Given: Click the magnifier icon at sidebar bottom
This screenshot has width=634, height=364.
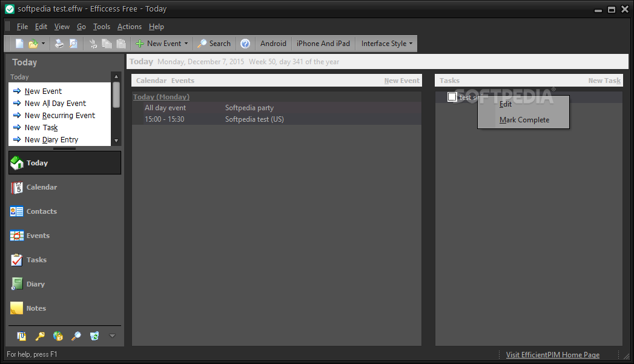Looking at the screenshot, I should tap(76, 336).
